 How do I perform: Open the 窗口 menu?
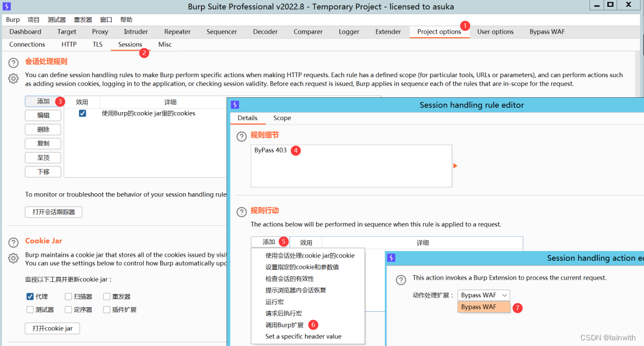tap(106, 19)
